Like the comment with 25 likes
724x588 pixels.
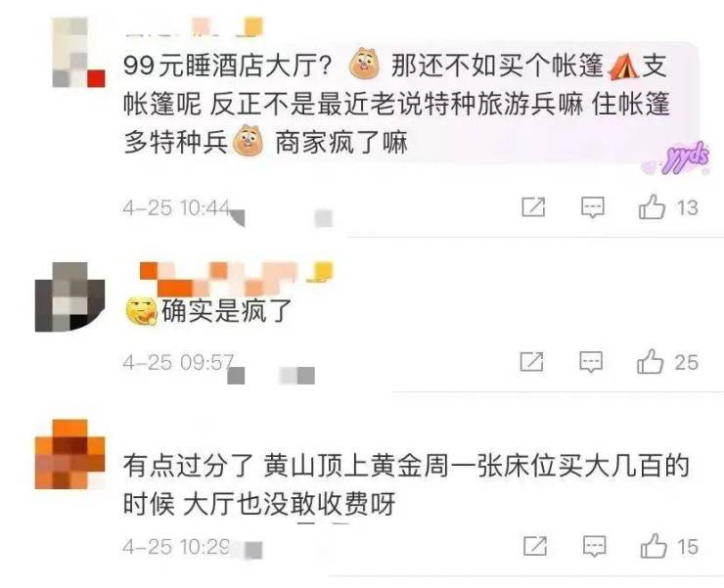coord(650,361)
